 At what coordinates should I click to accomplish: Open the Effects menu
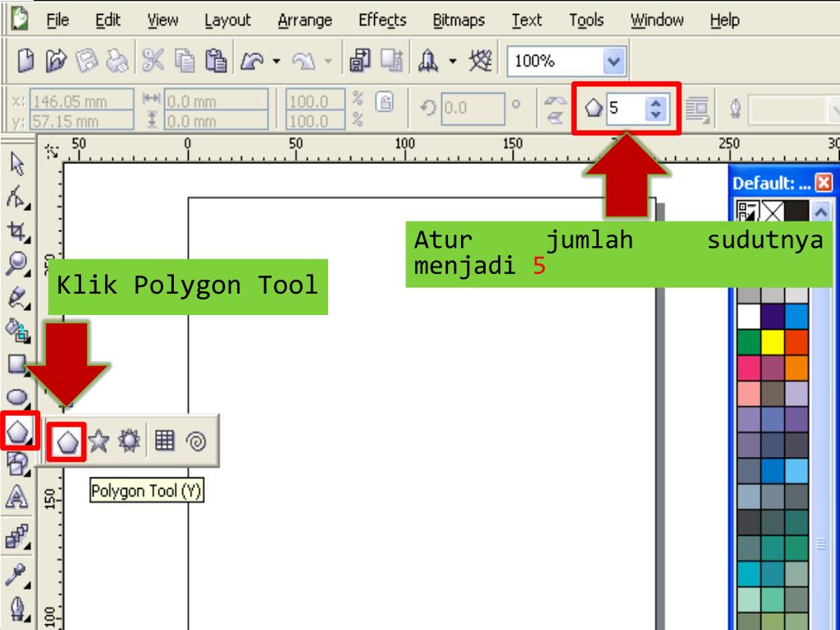coord(382,21)
